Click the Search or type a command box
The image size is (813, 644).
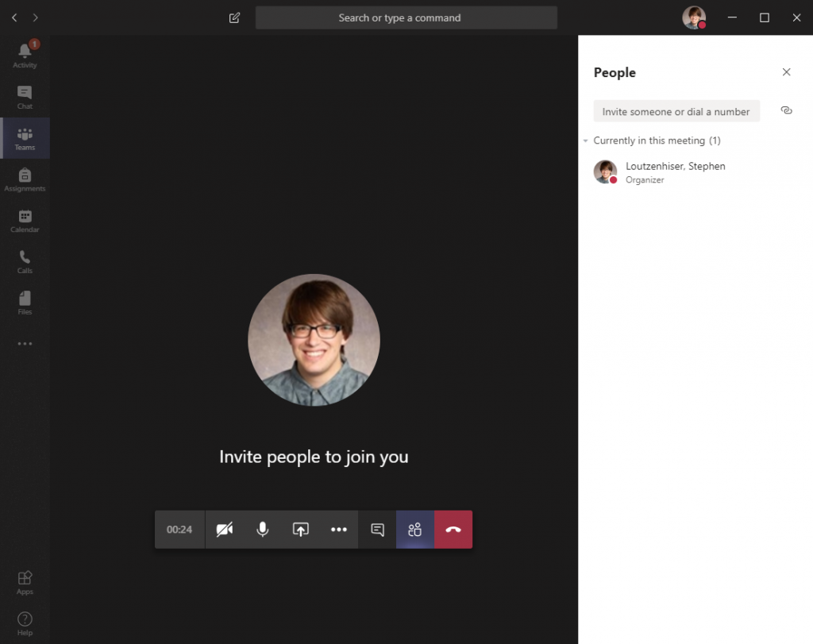point(406,17)
